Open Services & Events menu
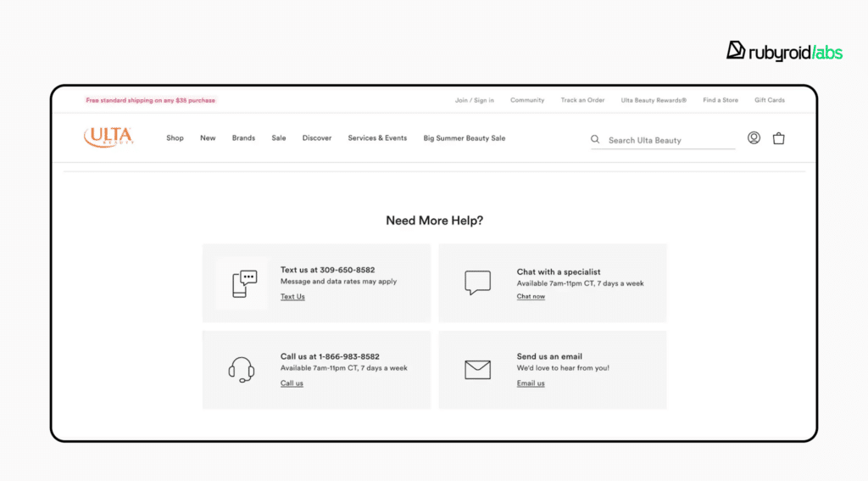 tap(377, 138)
